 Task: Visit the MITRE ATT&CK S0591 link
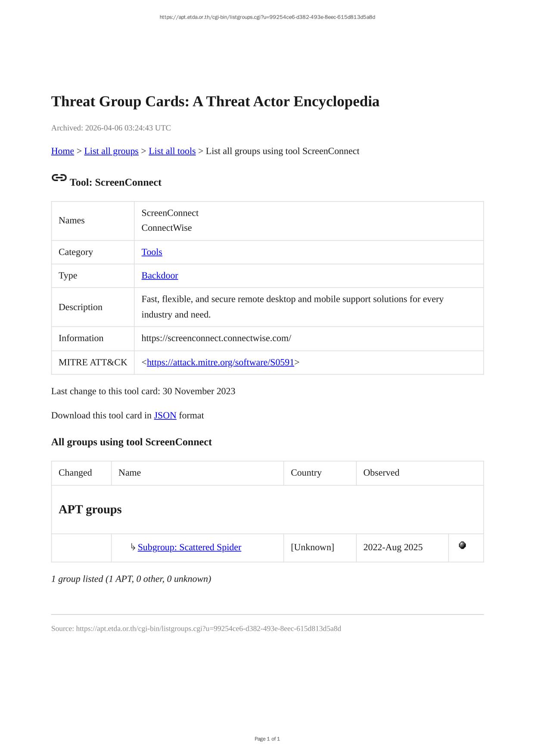click(x=220, y=363)
